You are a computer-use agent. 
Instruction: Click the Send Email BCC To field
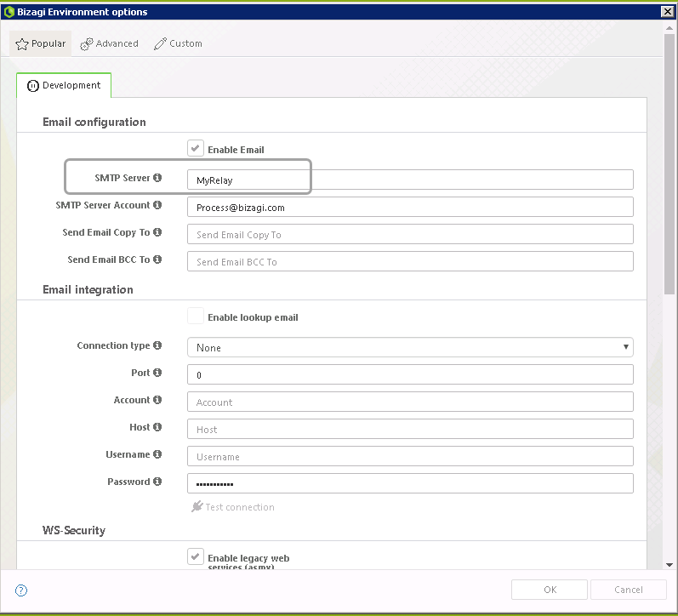pyautogui.click(x=410, y=261)
